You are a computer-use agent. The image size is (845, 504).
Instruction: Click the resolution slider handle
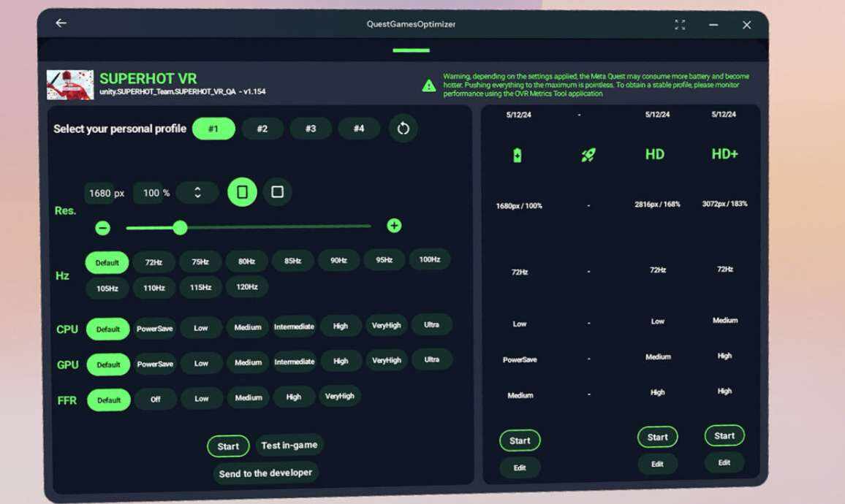[180, 228]
